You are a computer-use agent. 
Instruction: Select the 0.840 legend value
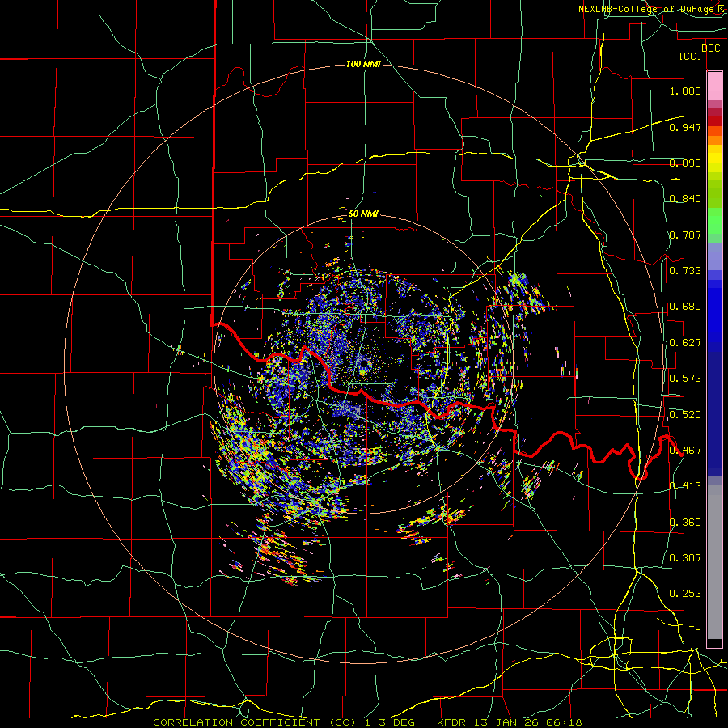click(685, 199)
